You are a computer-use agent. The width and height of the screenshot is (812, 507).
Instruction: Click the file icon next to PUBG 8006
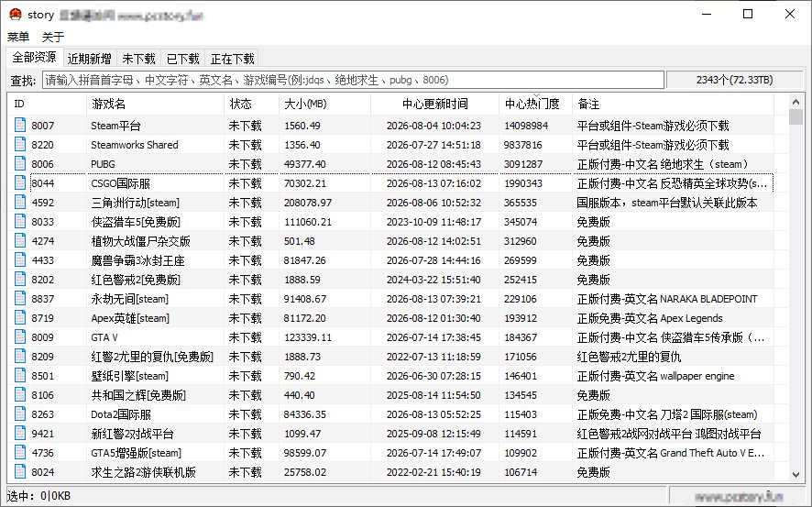point(20,163)
